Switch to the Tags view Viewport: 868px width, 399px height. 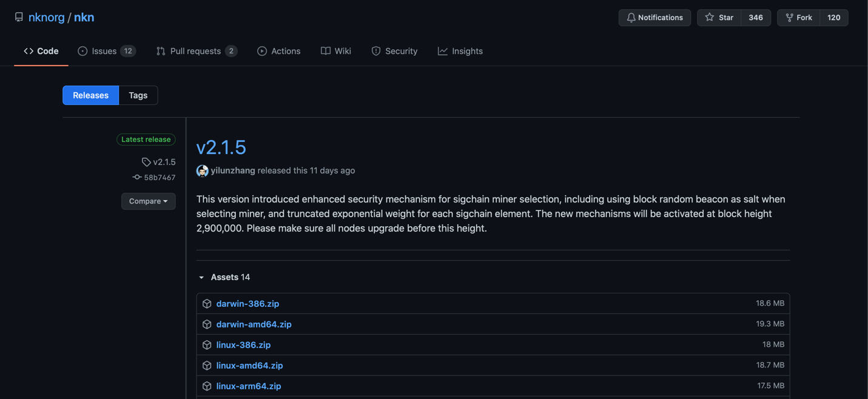(138, 95)
